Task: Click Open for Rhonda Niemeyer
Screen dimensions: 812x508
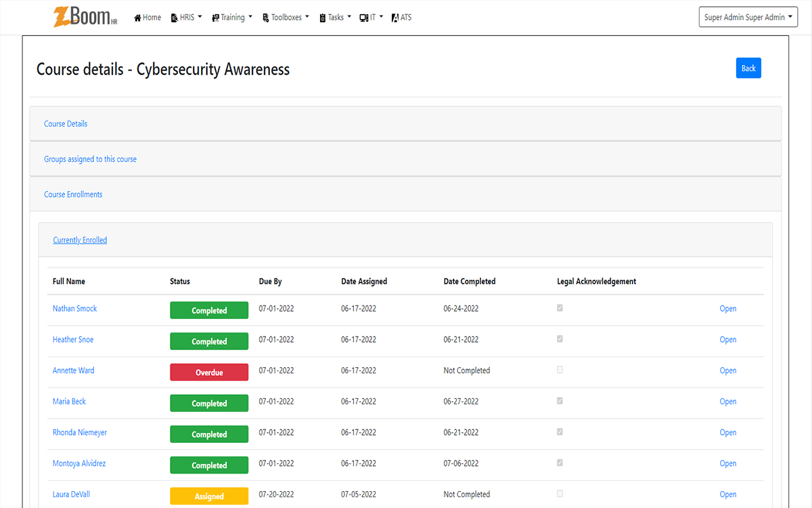Action: point(728,433)
